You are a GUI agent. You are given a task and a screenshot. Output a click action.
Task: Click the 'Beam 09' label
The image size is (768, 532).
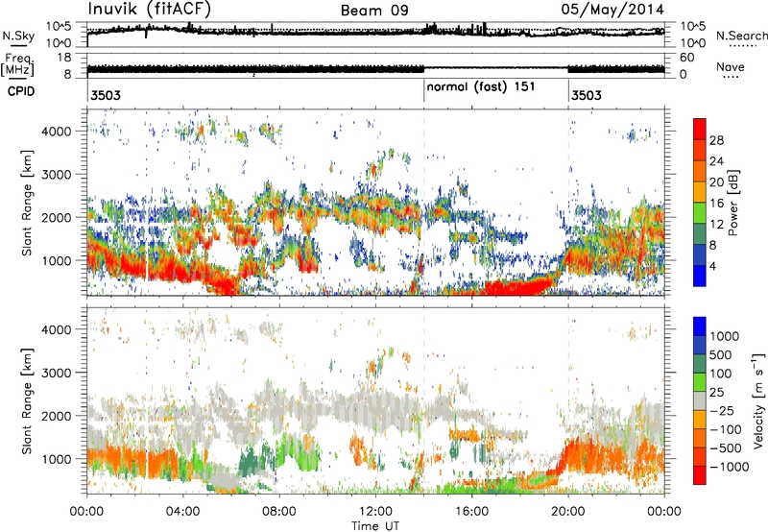[374, 11]
